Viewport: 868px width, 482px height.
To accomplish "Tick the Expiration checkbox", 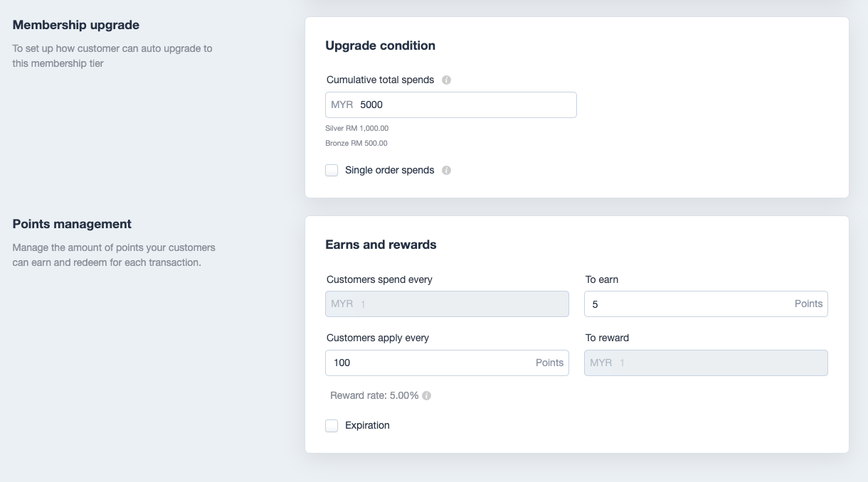I will coord(332,426).
